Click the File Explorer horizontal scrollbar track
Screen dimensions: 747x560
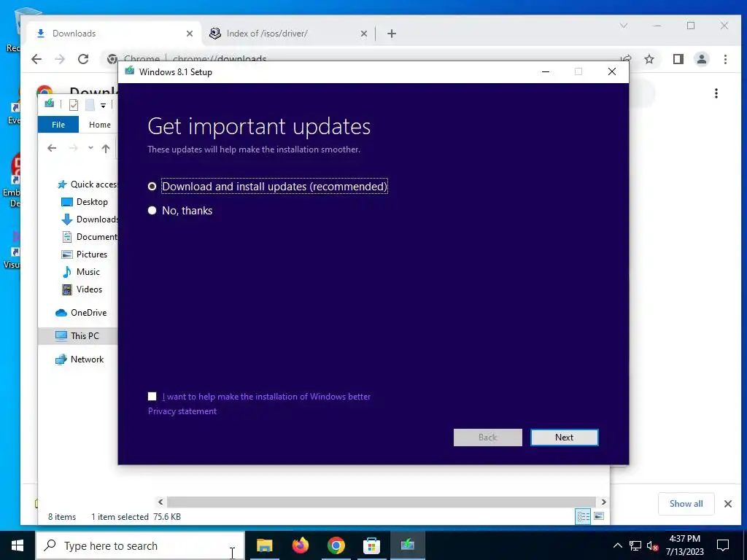click(x=381, y=502)
